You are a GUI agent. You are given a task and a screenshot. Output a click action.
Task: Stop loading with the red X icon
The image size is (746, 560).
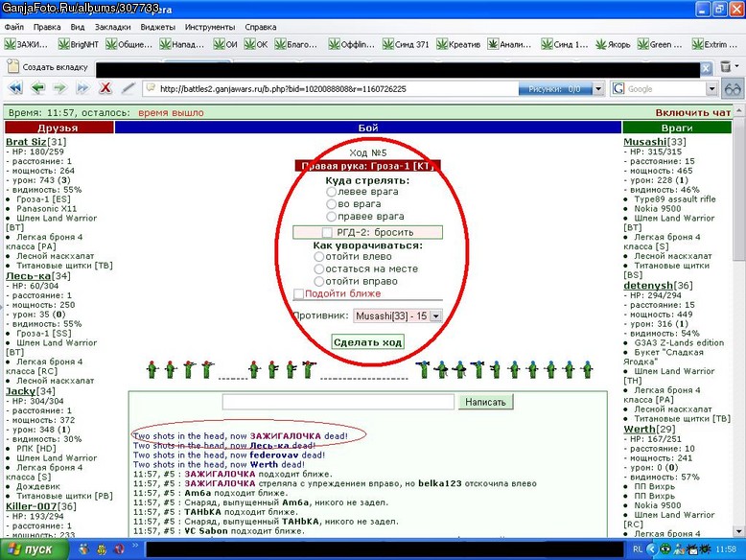point(105,88)
